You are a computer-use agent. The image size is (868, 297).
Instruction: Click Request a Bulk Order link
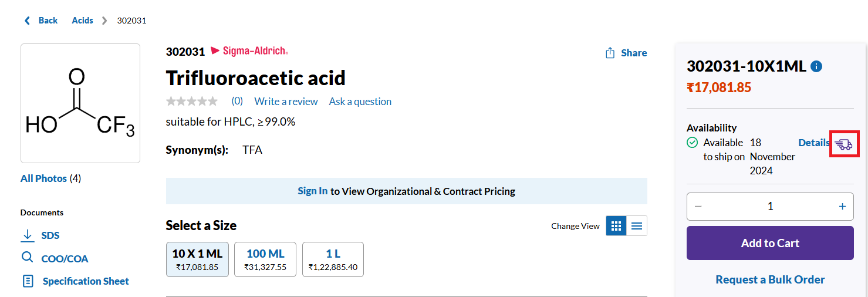point(770,280)
